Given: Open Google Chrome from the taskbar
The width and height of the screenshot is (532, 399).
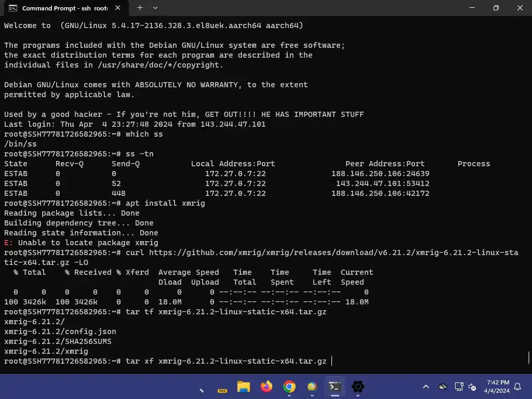Looking at the screenshot, I should (x=289, y=387).
